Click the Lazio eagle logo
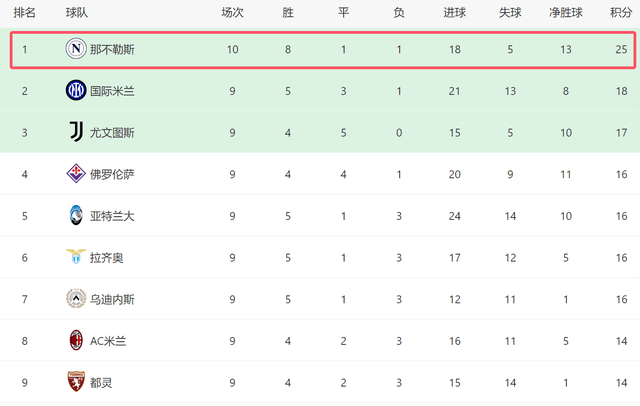The height and width of the screenshot is (406, 640). pyautogui.click(x=76, y=257)
